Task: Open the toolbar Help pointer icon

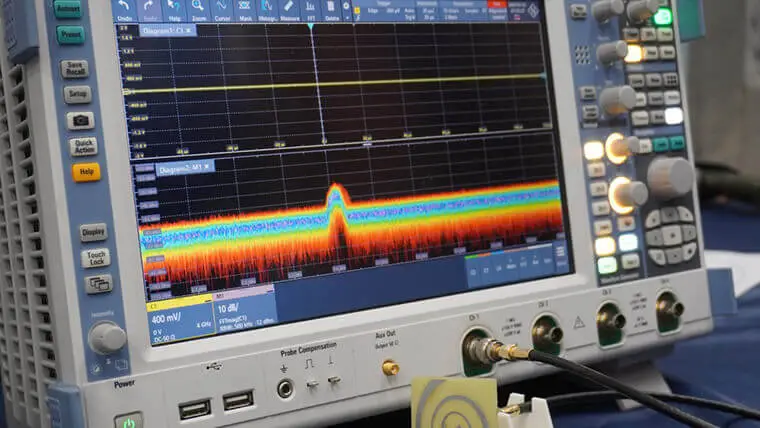Action: (174, 8)
